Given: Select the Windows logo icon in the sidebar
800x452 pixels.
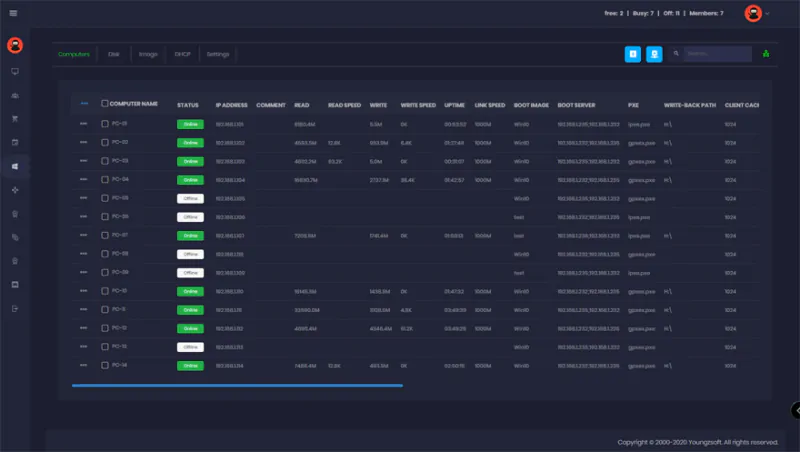Looking at the screenshot, I should [x=15, y=166].
